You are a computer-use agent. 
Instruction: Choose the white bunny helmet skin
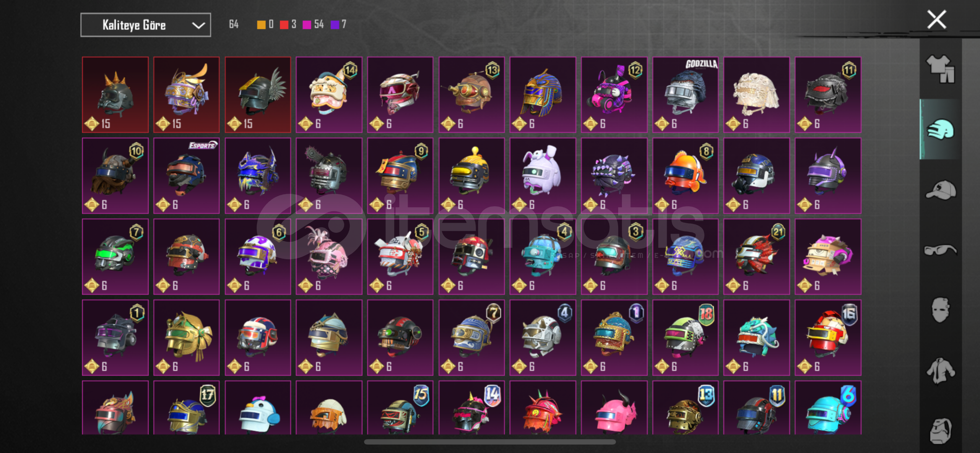[x=543, y=176]
